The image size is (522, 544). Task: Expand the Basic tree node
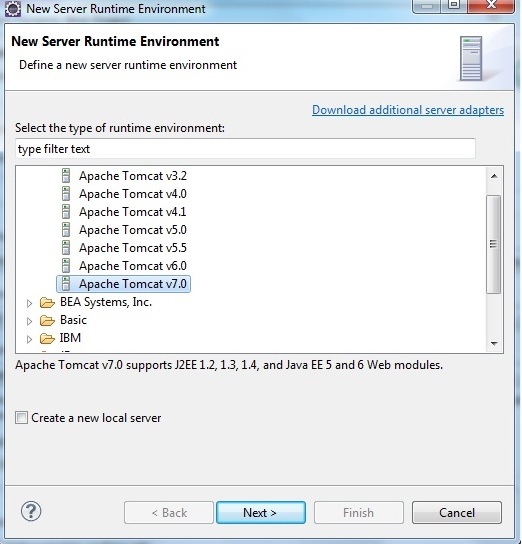pos(29,321)
